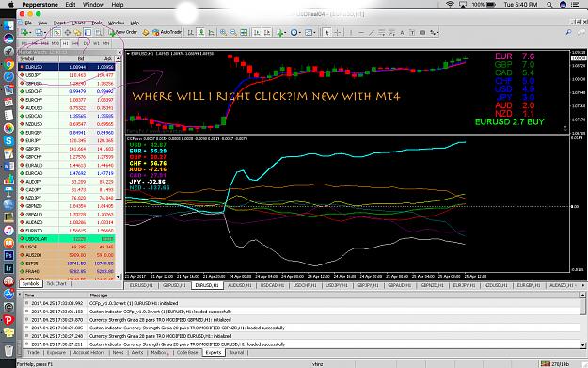This screenshot has width=588, height=368.
Task: Switch to Tick Chart tab
Action: point(56,284)
